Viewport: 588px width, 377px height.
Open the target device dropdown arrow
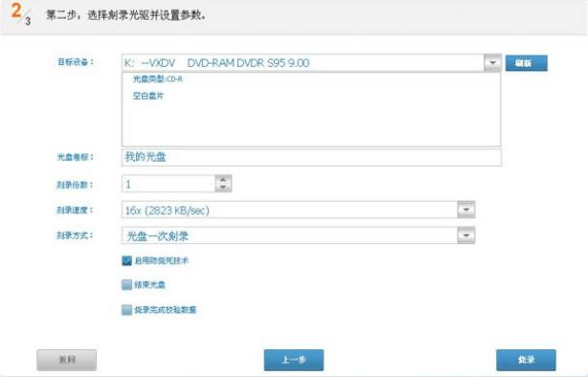493,62
